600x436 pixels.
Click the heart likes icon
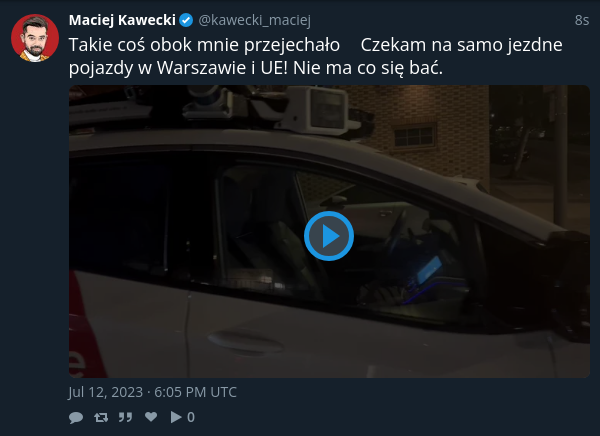[x=151, y=416]
